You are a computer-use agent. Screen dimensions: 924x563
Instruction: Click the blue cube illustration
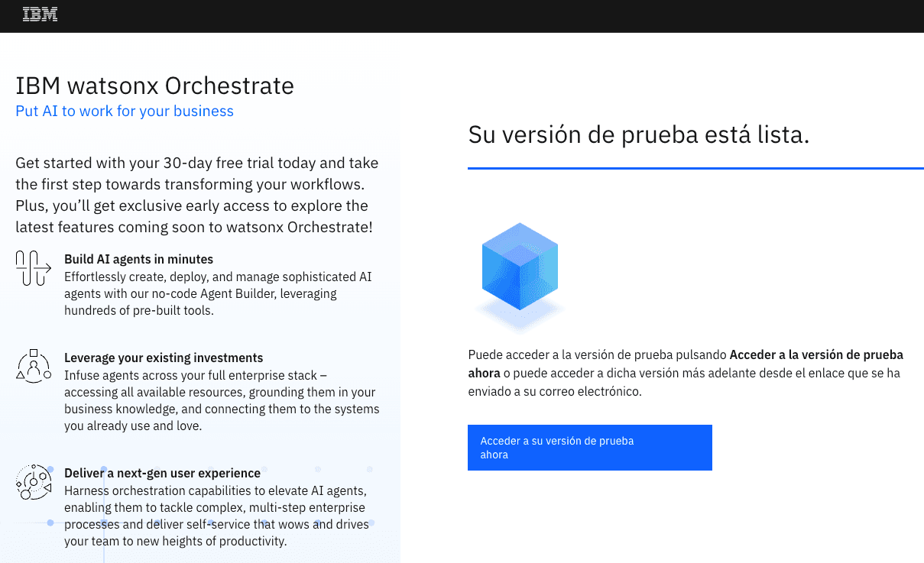pos(520,267)
